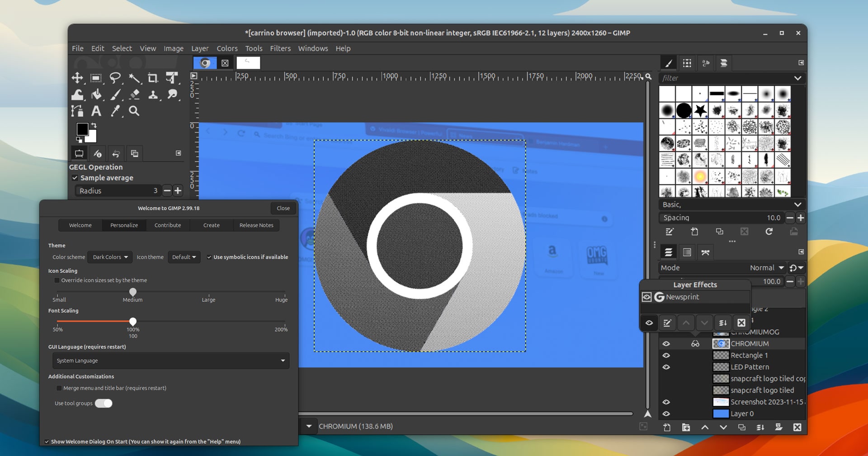Open the System Language dropdown
The width and height of the screenshot is (868, 456).
pyautogui.click(x=171, y=361)
